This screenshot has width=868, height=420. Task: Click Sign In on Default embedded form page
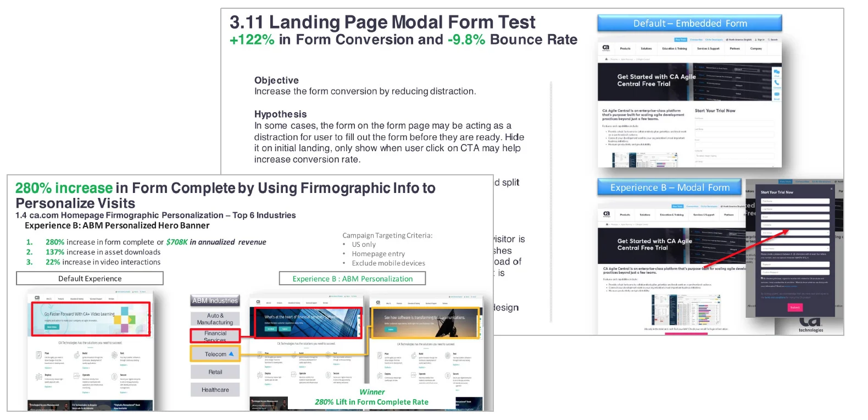point(761,40)
